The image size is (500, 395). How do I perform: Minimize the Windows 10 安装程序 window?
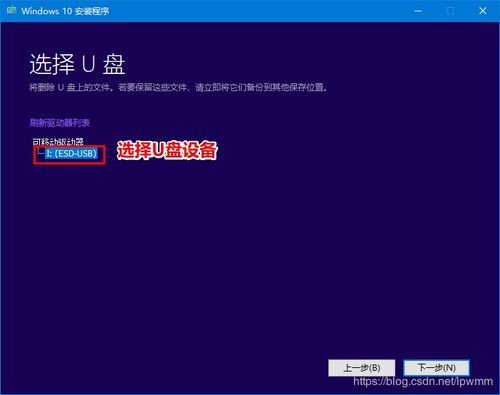[418, 11]
